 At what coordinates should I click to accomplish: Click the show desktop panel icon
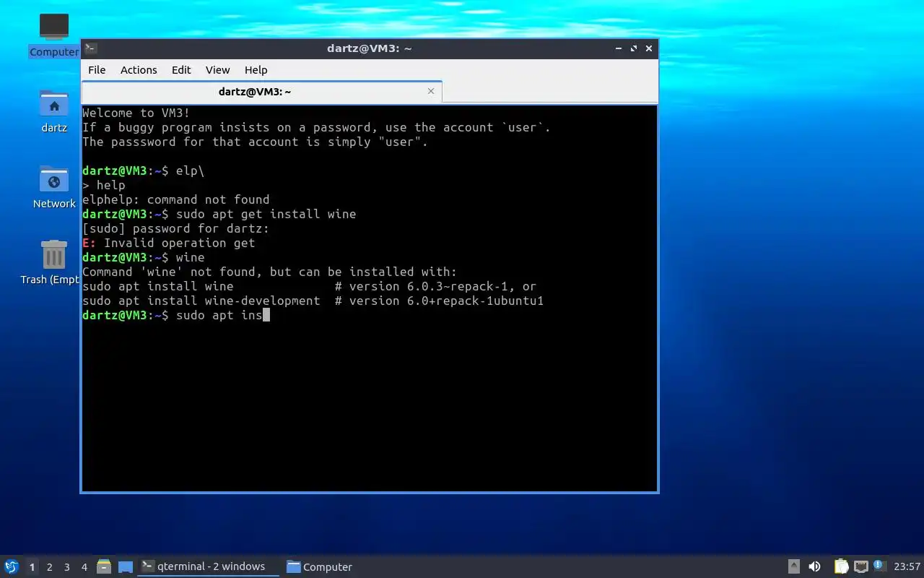pos(126,567)
